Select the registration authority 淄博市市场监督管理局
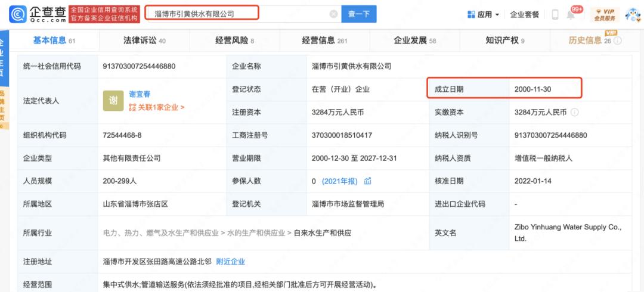 click(x=348, y=204)
